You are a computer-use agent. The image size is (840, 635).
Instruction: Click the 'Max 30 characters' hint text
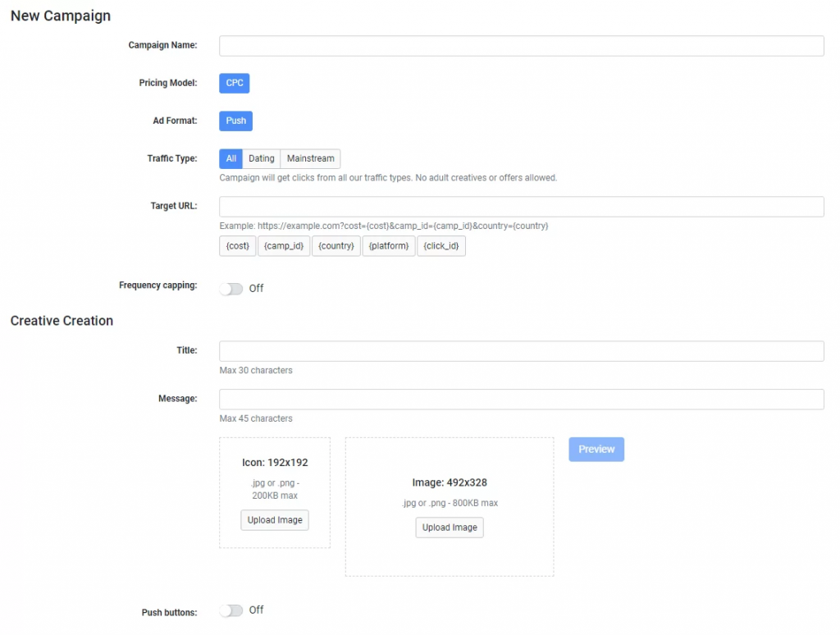(256, 371)
